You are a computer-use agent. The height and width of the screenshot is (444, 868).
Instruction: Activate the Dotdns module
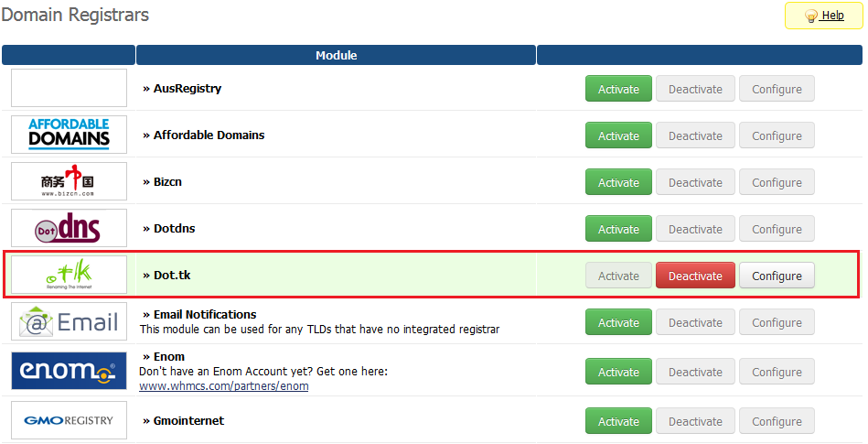tap(618, 229)
